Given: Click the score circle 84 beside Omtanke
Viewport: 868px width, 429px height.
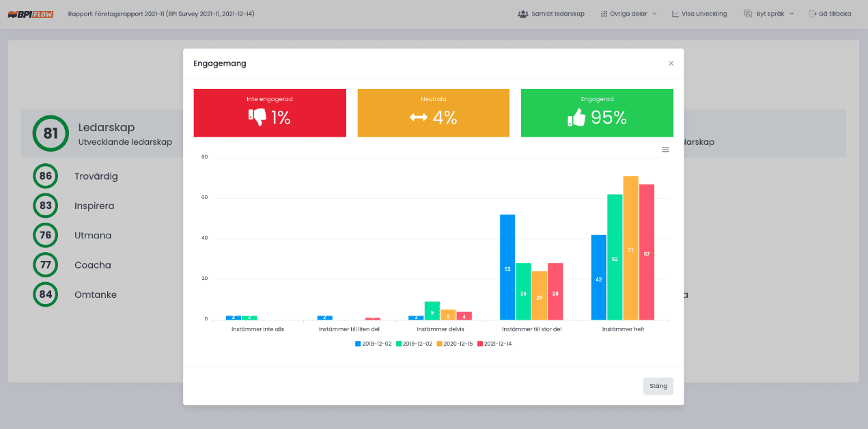Looking at the screenshot, I should coord(45,294).
